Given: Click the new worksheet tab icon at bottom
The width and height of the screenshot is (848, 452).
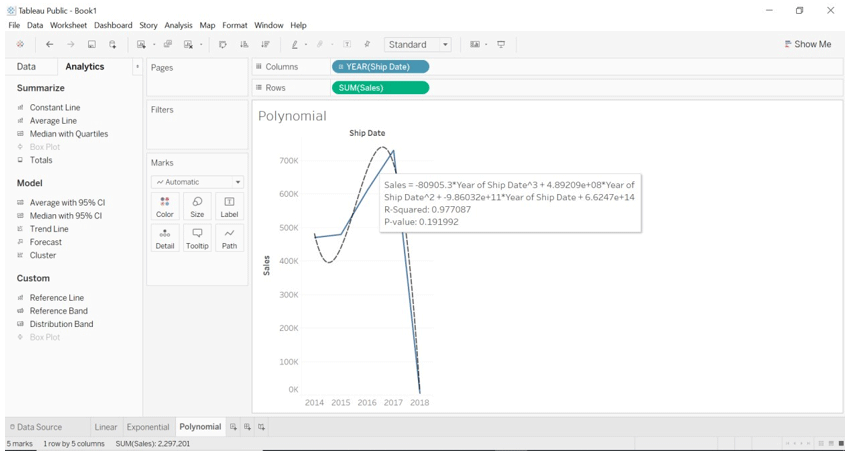Looking at the screenshot, I should click(x=234, y=427).
